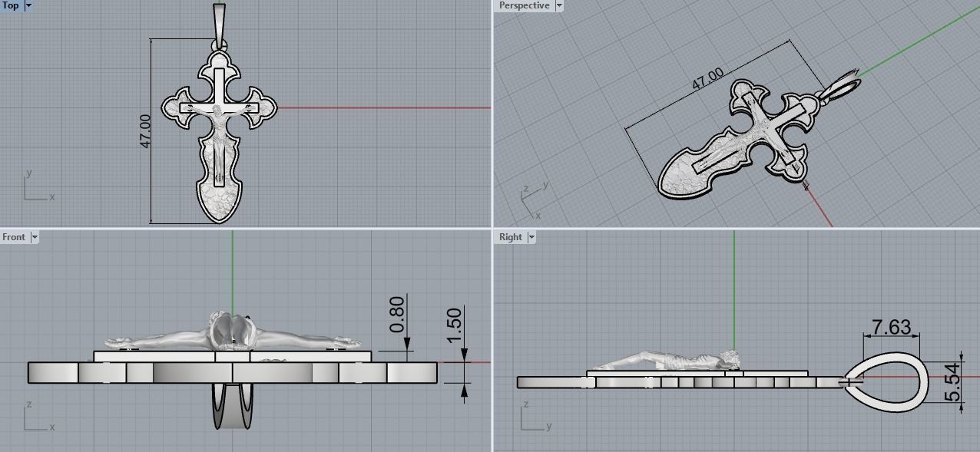Activate the Front viewport title label
Screen dimensions: 980x452
[x=14, y=237]
